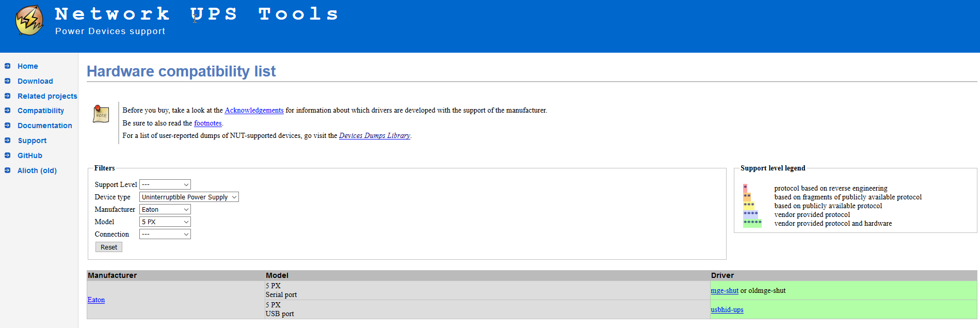Open the Device type dropdown
The width and height of the screenshot is (980, 328).
click(189, 197)
